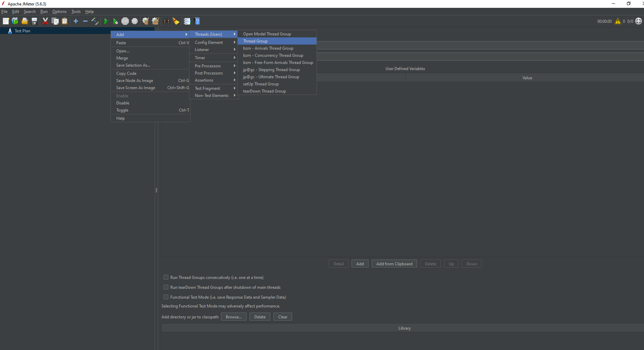Expand the Timer submenu
The height and width of the screenshot is (350, 644).
coord(214,57)
